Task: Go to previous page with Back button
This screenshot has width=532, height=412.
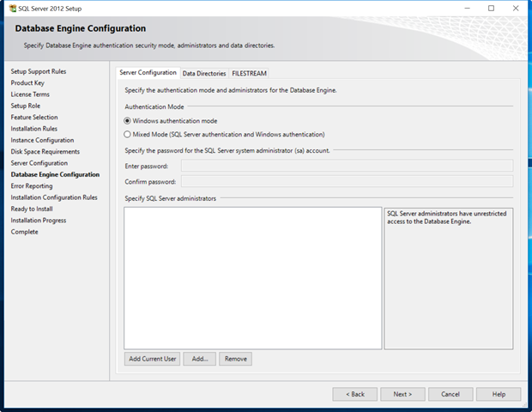Action: 355,394
